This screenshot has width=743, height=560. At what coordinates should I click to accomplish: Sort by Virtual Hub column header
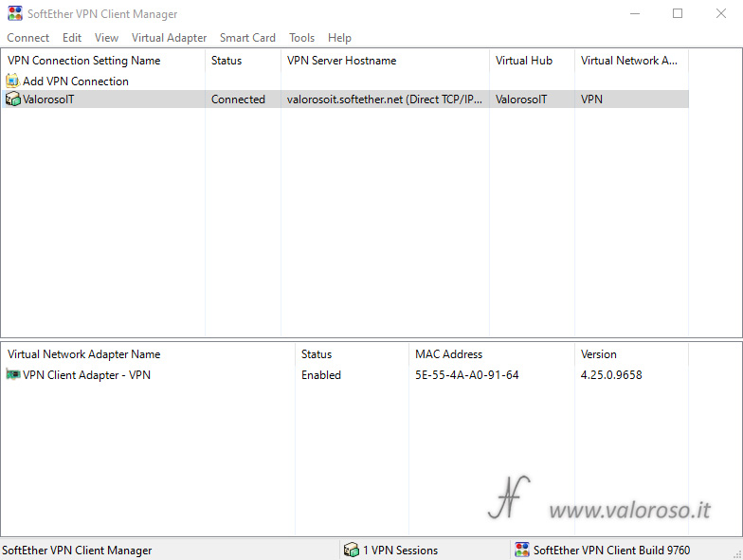click(533, 61)
